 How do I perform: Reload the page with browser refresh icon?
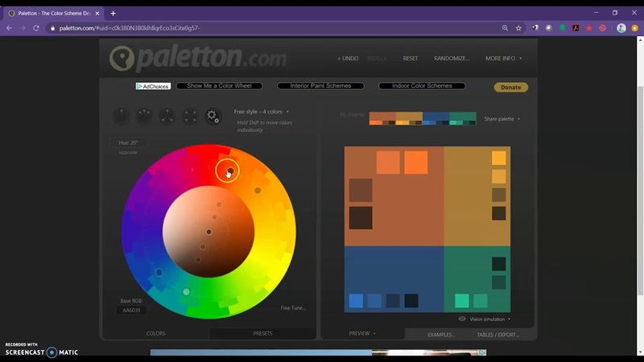pyautogui.click(x=36, y=28)
